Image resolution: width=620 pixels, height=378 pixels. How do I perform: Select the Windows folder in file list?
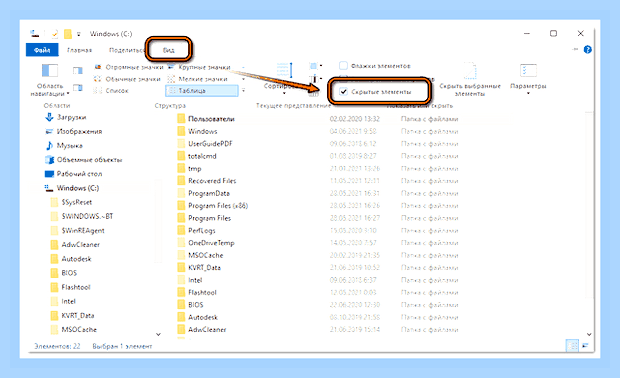click(x=202, y=131)
